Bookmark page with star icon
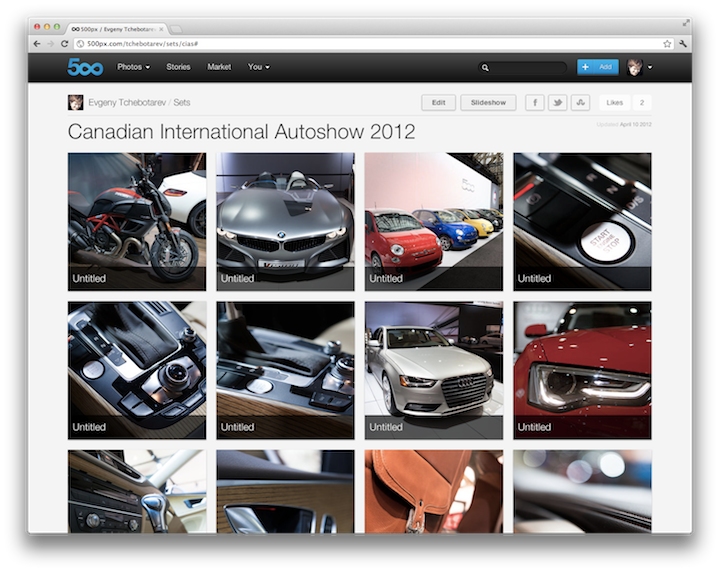Image resolution: width=720 pixels, height=572 pixels. pyautogui.click(x=667, y=44)
